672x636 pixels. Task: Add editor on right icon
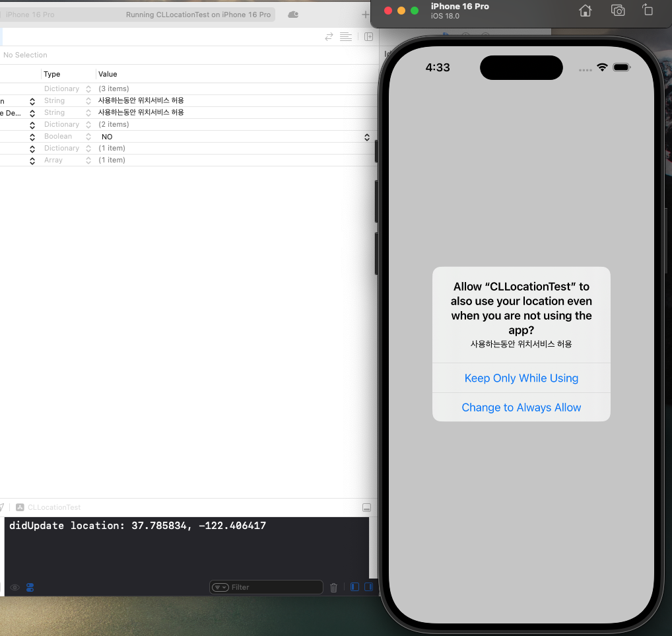tap(368, 37)
